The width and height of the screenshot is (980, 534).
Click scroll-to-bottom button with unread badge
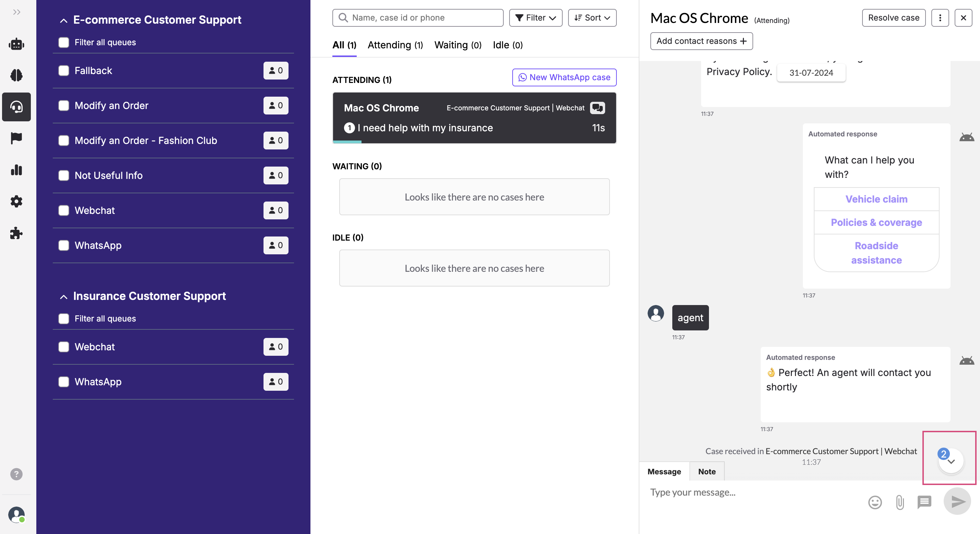(951, 461)
